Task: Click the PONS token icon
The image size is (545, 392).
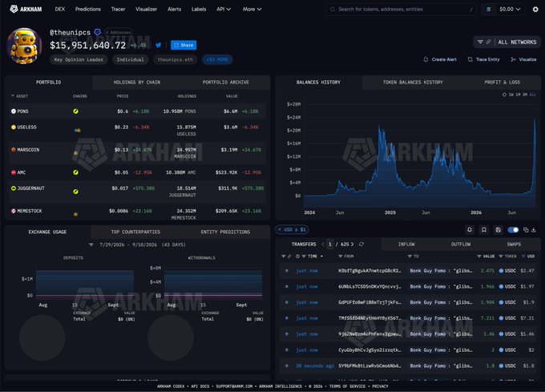Action: click(14, 111)
